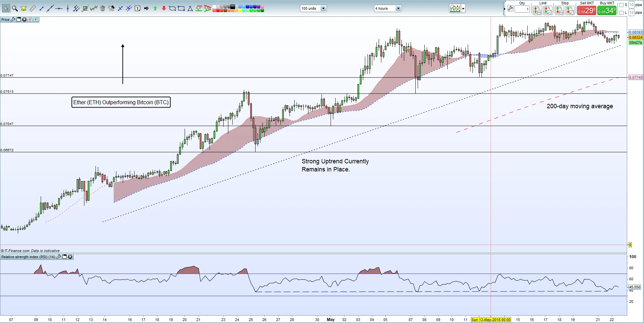
Task: Expand the indicators button dropdown arrow
Action: point(463,8)
